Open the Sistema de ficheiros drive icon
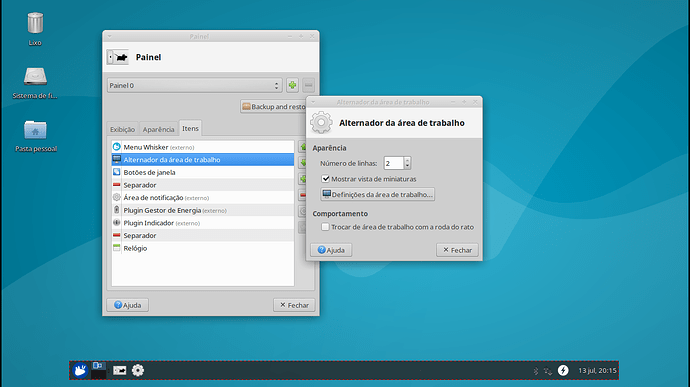The width and height of the screenshot is (690, 387). (x=35, y=76)
